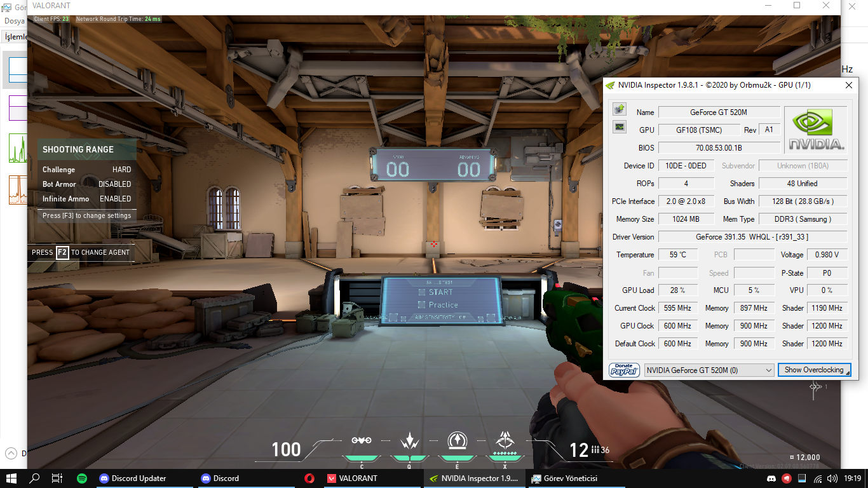Click the screenshot upload icon in NVIDIA Inspector
The width and height of the screenshot is (868, 488).
pyautogui.click(x=620, y=109)
